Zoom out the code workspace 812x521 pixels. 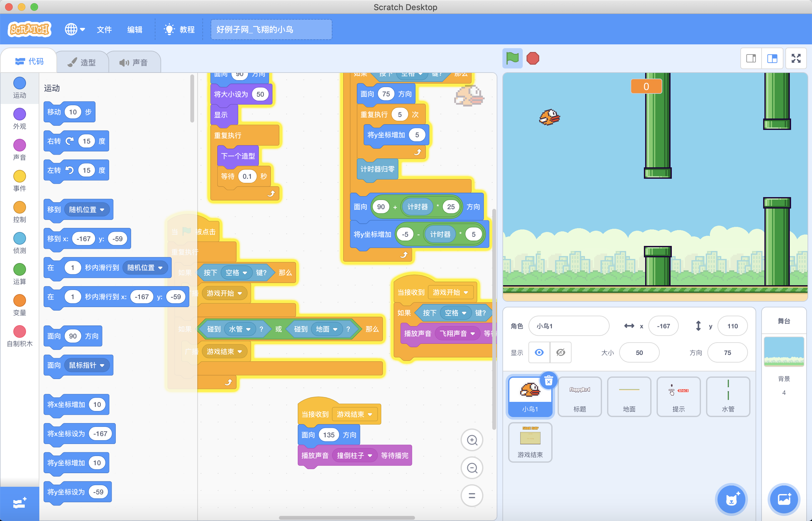coord(472,468)
